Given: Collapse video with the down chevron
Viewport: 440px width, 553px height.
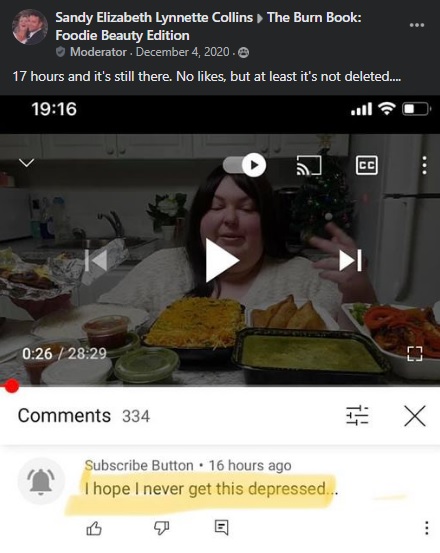Looking at the screenshot, I should (x=26, y=163).
